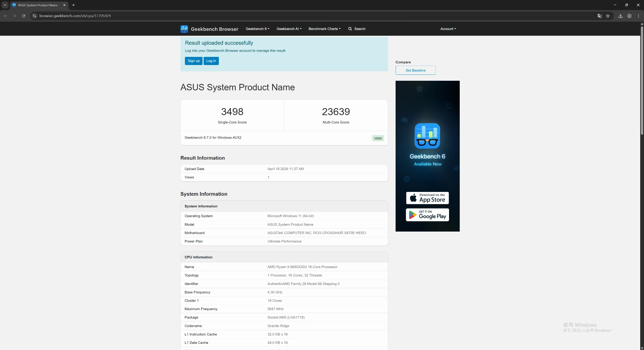This screenshot has width=644, height=350.
Task: Open the browser profile icon
Action: tap(629, 16)
